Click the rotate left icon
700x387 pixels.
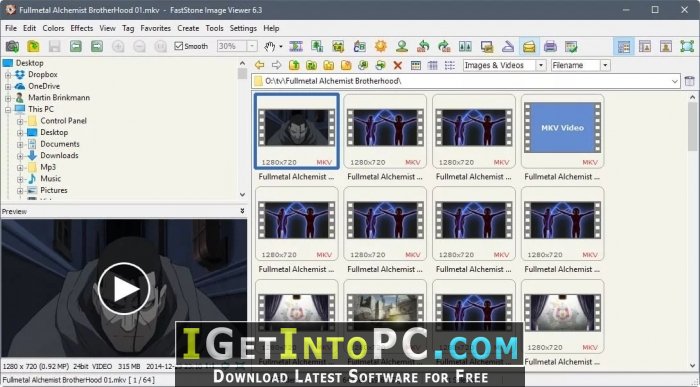coord(423,46)
